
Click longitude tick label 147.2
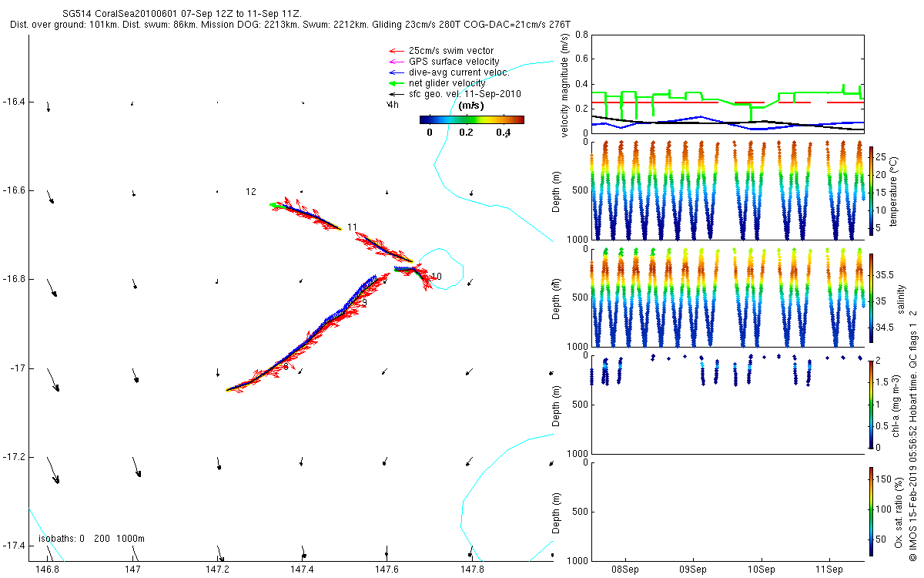pyautogui.click(x=218, y=569)
